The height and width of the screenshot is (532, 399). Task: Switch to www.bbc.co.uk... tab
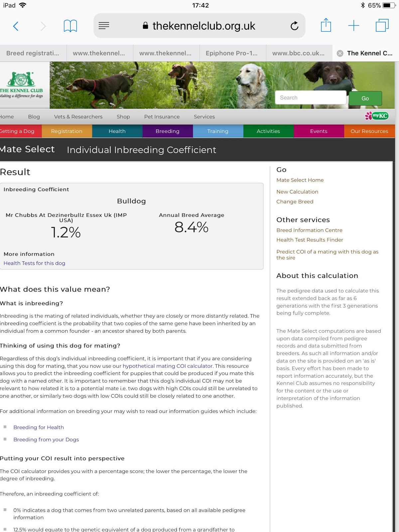pyautogui.click(x=298, y=53)
